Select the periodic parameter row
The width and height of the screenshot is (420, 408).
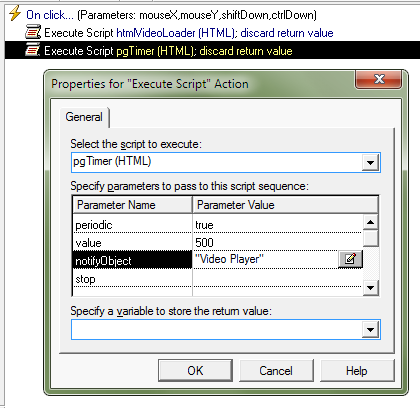217,224
